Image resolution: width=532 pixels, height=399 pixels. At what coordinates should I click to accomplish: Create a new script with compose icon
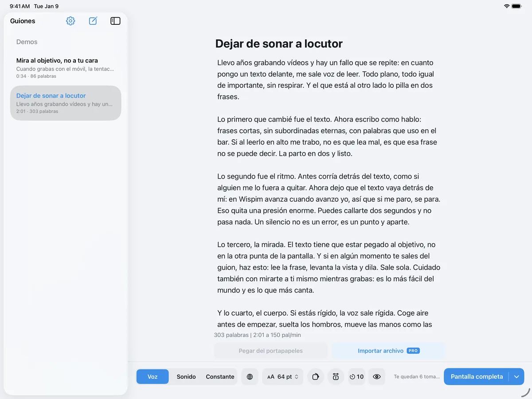93,21
